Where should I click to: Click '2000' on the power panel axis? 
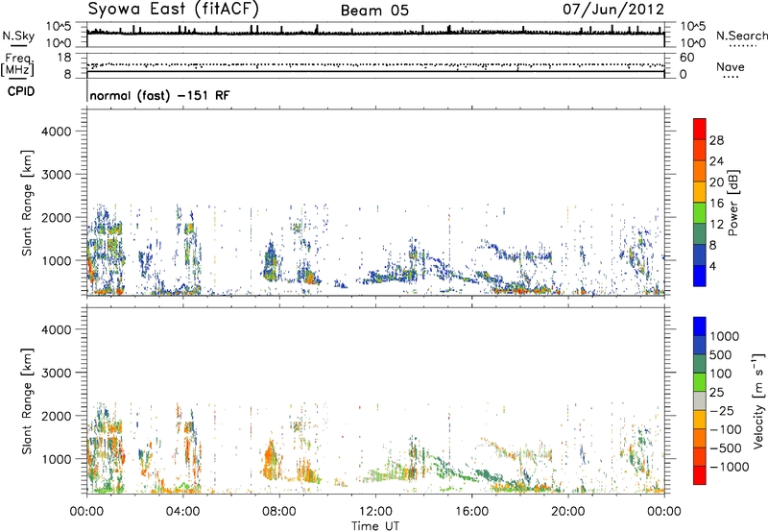[x=57, y=217]
